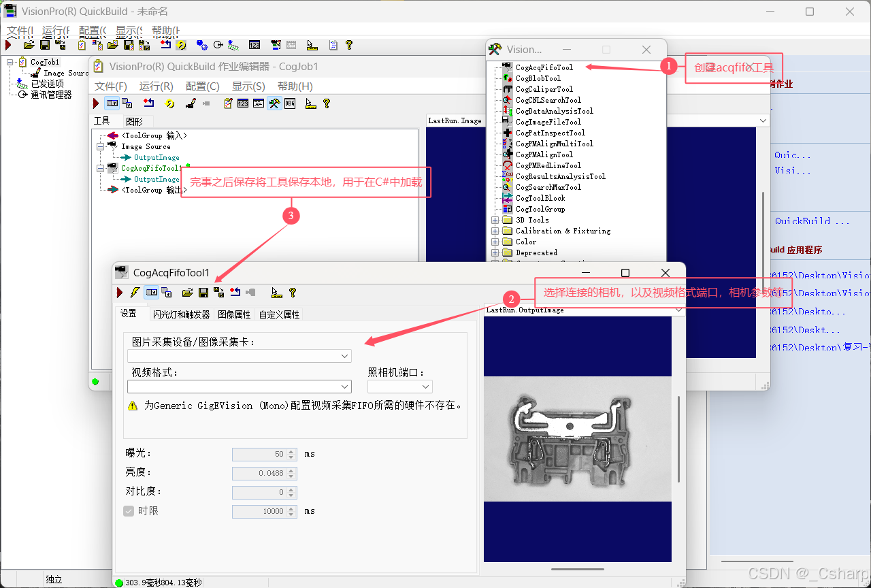Open the 视频格式 dropdown
Viewport: 871px width, 588px height.
pos(345,387)
